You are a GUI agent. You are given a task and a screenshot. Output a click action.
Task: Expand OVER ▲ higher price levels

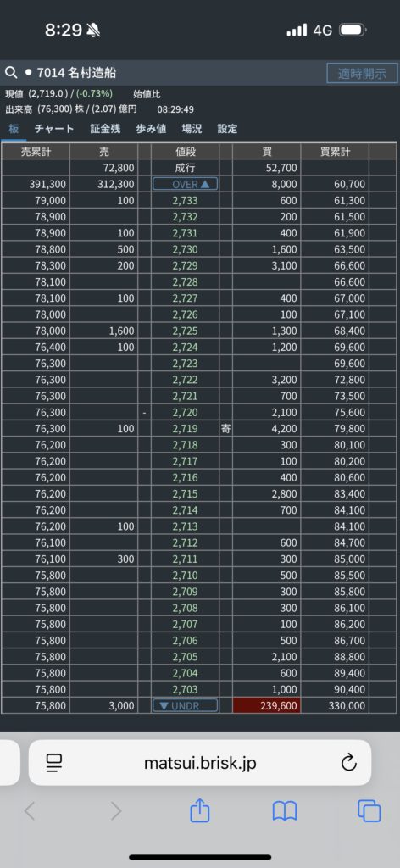[185, 184]
